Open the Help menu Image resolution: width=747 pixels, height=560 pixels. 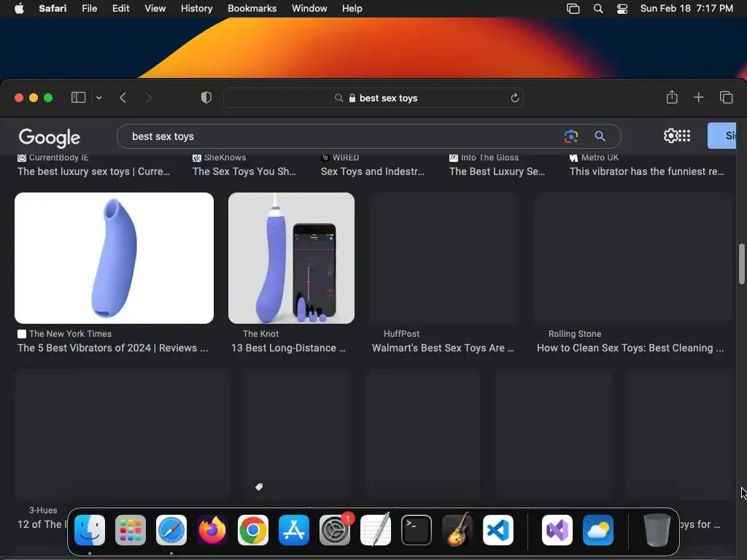click(352, 9)
